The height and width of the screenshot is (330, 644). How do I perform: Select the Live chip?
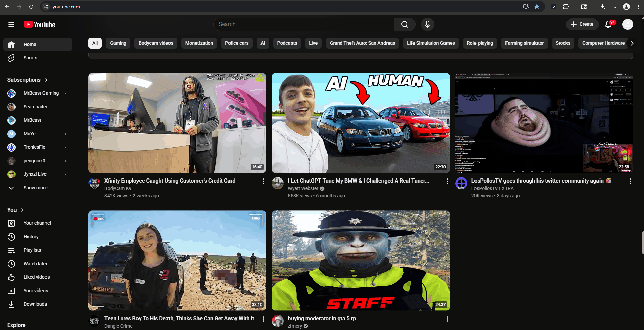click(x=313, y=43)
